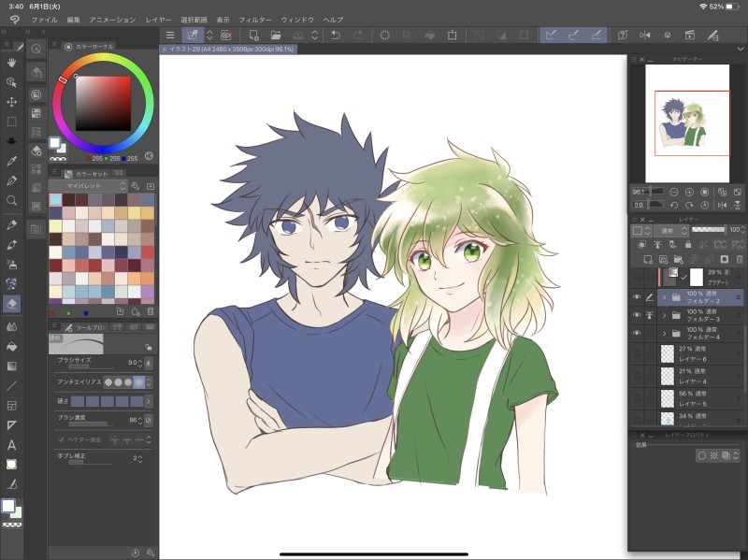The height and width of the screenshot is (560, 748).
Task: Select the rectangular Selection area tool
Action: coord(11,122)
